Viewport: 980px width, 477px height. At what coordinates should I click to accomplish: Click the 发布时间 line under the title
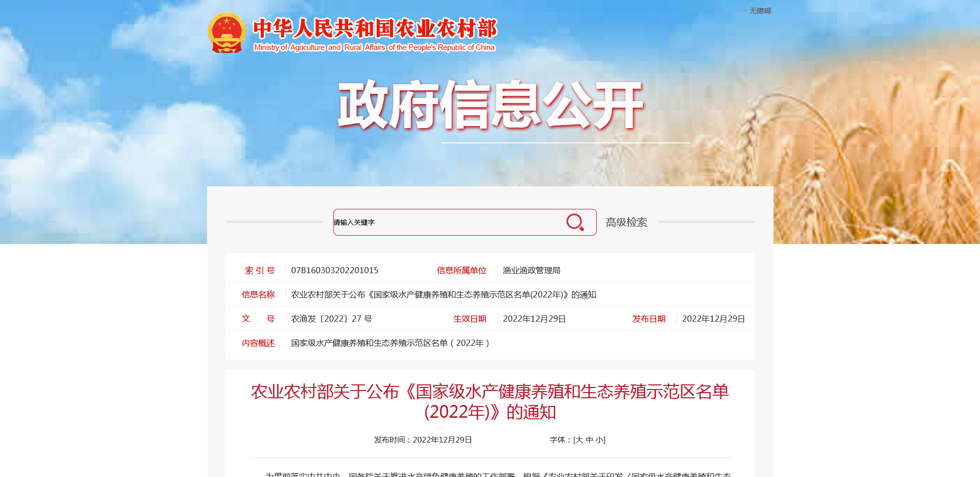coord(423,440)
